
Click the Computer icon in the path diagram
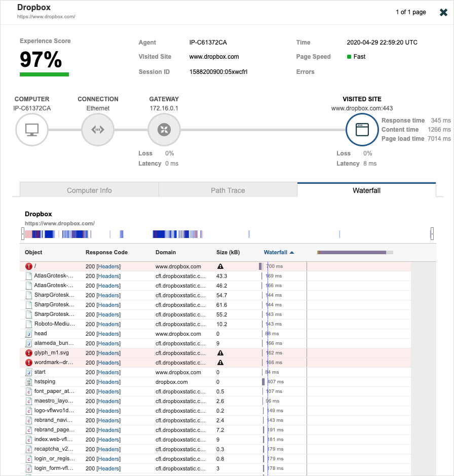click(x=32, y=130)
